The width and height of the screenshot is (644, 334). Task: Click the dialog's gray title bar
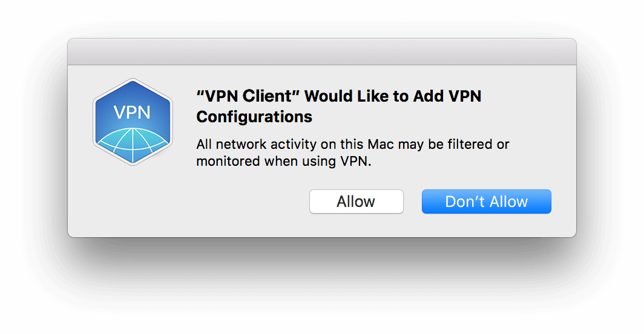322,52
